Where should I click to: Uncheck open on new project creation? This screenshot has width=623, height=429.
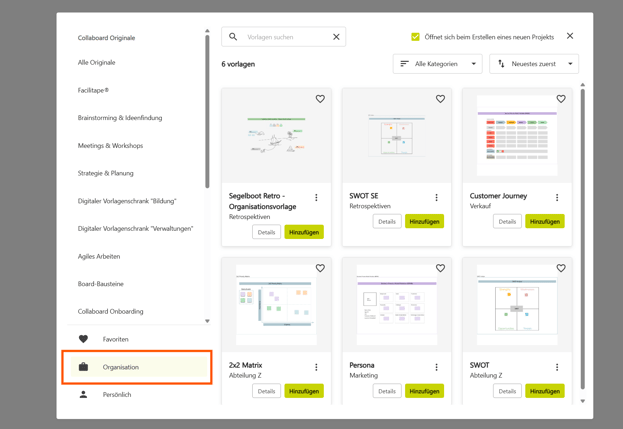click(415, 37)
